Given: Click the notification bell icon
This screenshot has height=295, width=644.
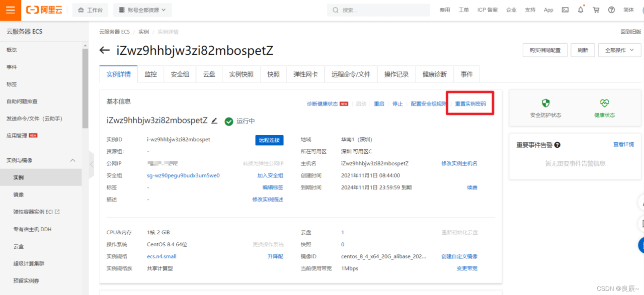Looking at the screenshot, I should [x=581, y=10].
